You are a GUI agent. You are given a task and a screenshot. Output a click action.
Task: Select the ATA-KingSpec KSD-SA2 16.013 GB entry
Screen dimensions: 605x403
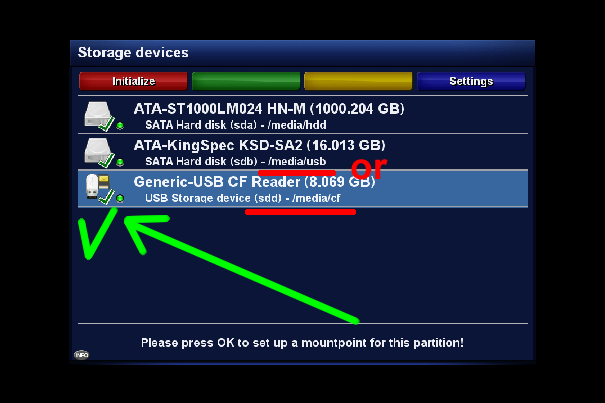point(303,152)
